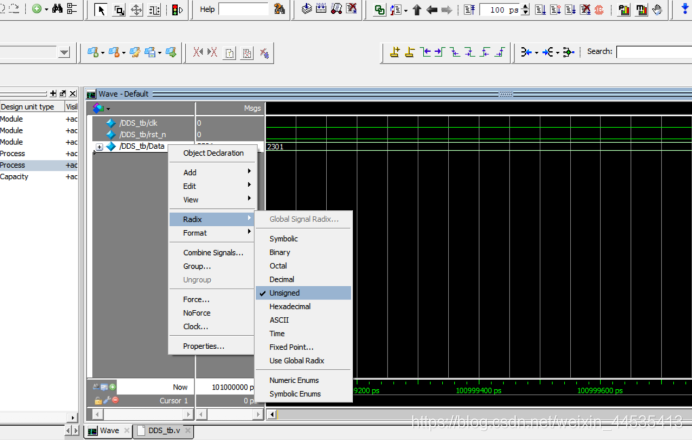Click Combine Signals... menu entry
Viewport: 693px width, 441px height.
click(212, 253)
